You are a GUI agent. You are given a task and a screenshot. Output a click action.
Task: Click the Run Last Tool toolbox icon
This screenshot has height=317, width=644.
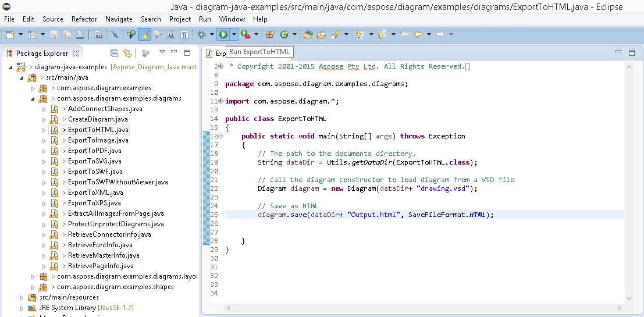tap(245, 34)
